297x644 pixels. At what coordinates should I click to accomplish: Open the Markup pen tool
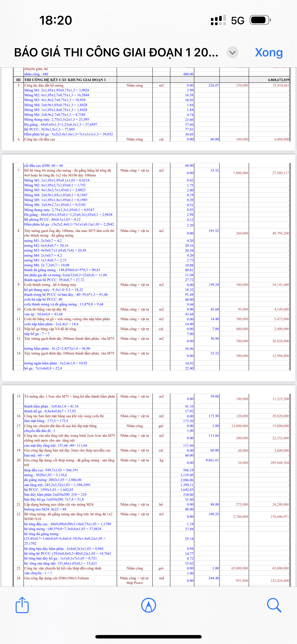(148, 605)
